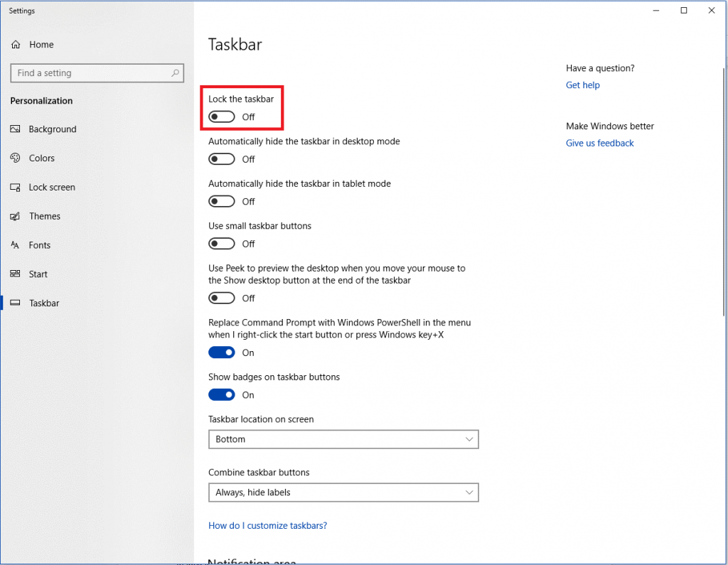Click the search magnifier in Find a setting

[x=174, y=73]
